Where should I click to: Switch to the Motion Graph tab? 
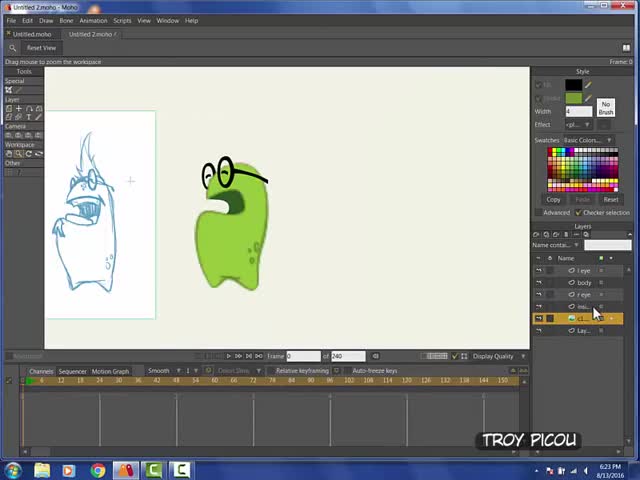(x=110, y=371)
